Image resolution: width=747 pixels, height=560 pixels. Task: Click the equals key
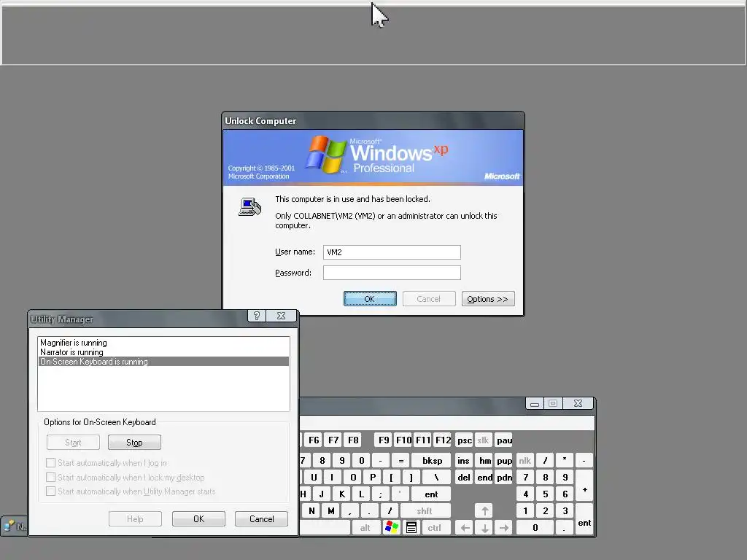tap(400, 461)
